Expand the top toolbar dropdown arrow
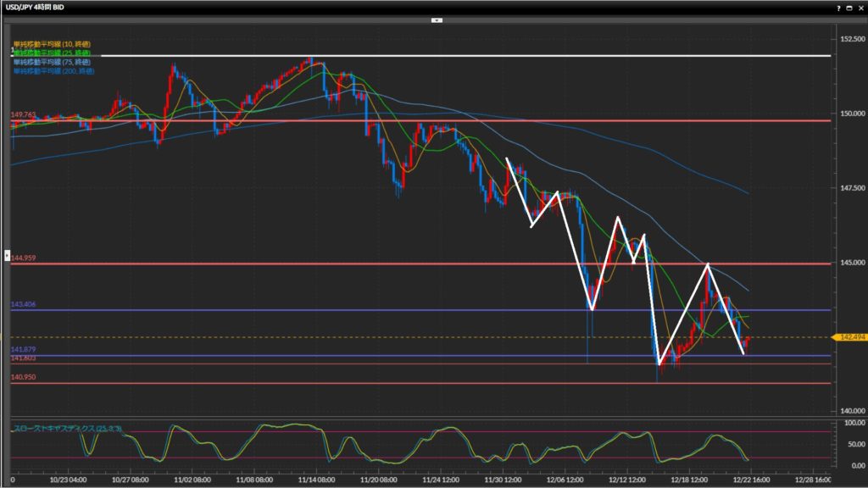This screenshot has height=488, width=868. tap(436, 19)
